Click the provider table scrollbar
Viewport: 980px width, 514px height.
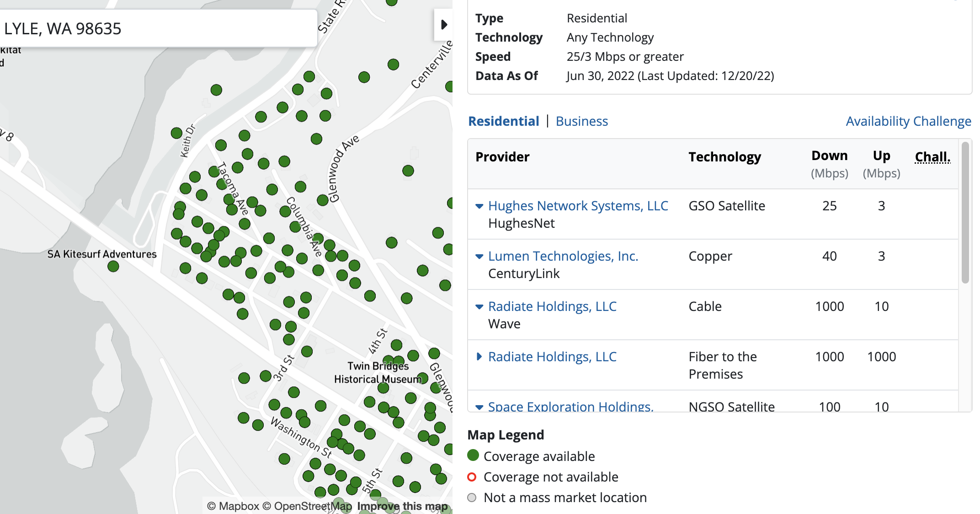click(x=965, y=213)
